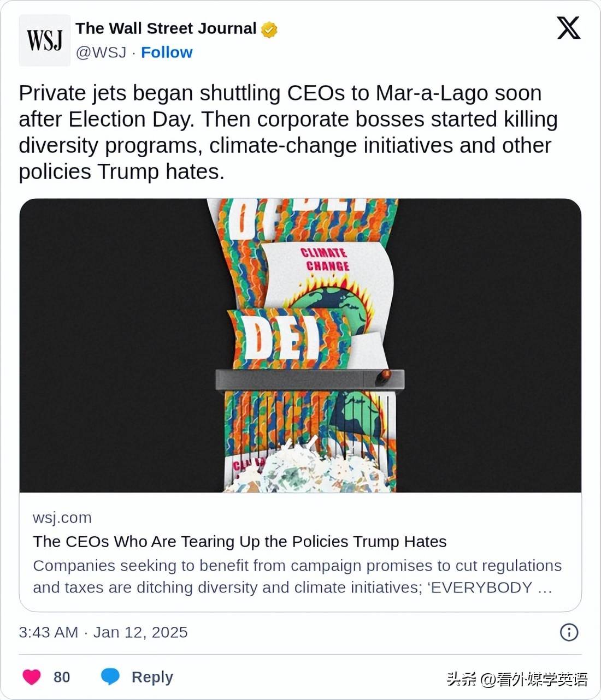Image resolution: width=601 pixels, height=700 pixels.
Task: Like the post with the heart icon
Action: pyautogui.click(x=32, y=677)
